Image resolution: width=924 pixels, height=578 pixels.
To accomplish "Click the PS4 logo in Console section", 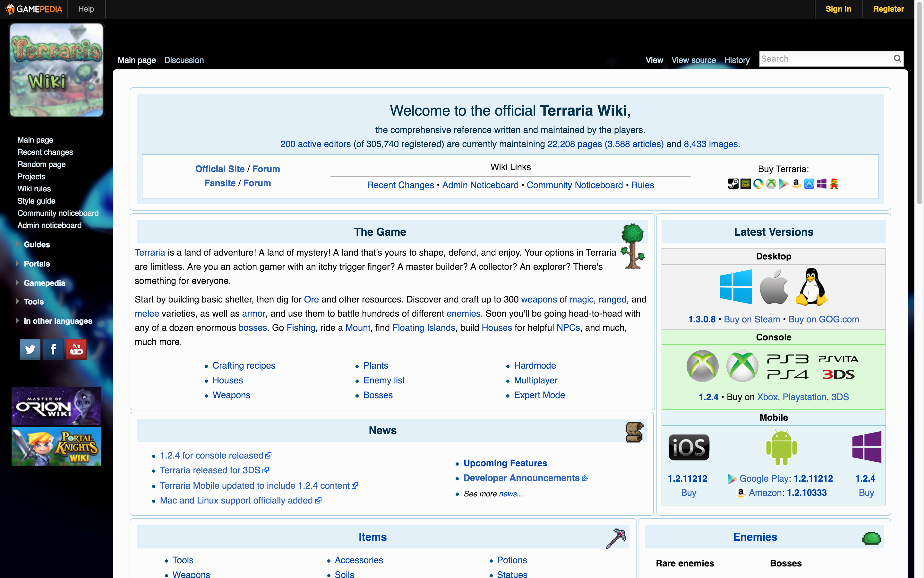I will tap(788, 374).
